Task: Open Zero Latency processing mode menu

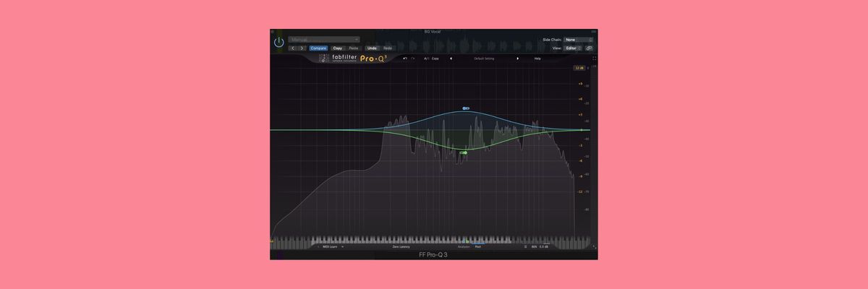Action: point(401,246)
